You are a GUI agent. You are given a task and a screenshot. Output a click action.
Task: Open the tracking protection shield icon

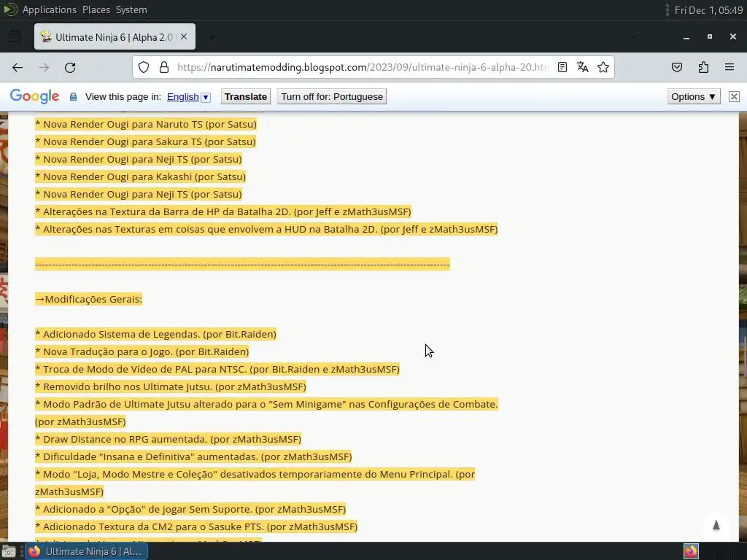click(x=144, y=67)
